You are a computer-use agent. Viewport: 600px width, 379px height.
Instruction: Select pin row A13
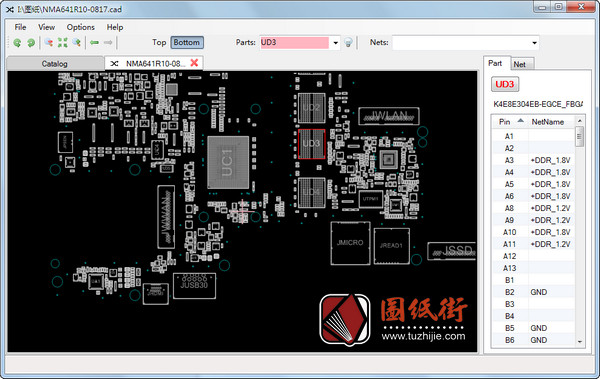pos(533,268)
